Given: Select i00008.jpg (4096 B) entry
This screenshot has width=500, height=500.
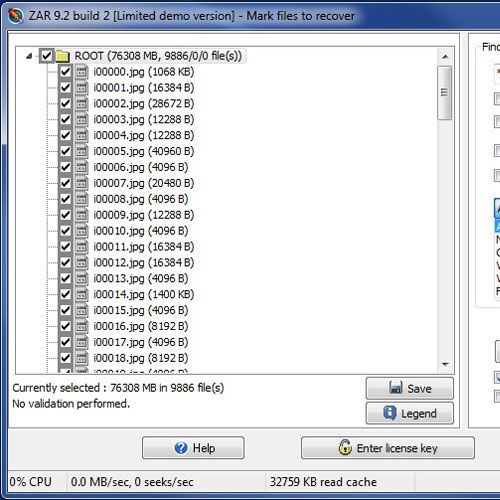Looking at the screenshot, I should tap(141, 199).
